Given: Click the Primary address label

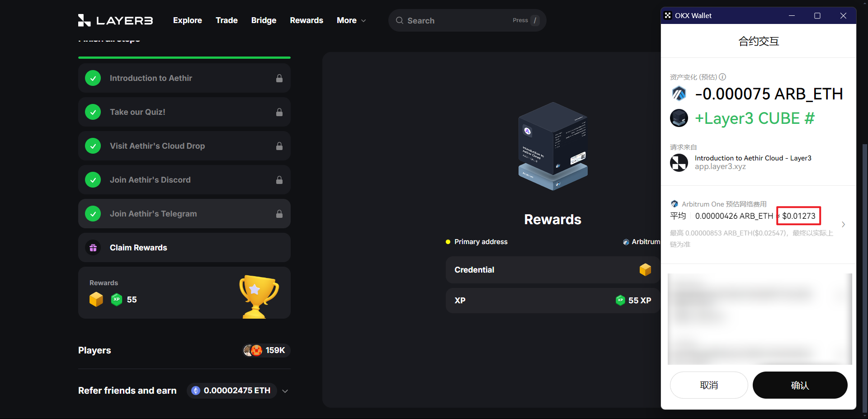Looking at the screenshot, I should pyautogui.click(x=481, y=242).
